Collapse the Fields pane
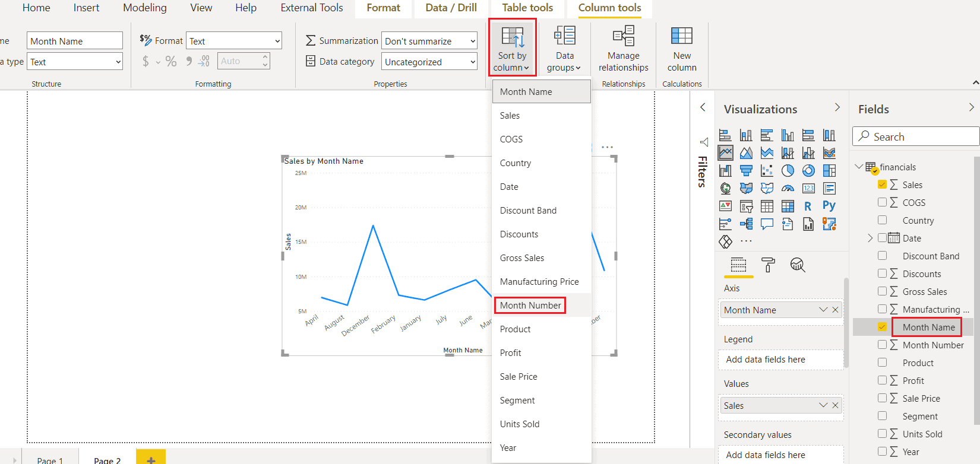 (x=972, y=107)
